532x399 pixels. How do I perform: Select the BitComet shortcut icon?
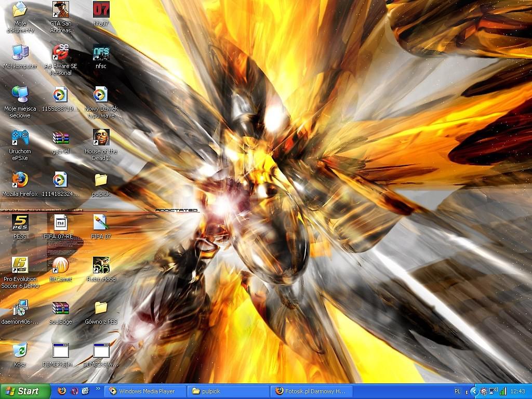tap(61, 270)
